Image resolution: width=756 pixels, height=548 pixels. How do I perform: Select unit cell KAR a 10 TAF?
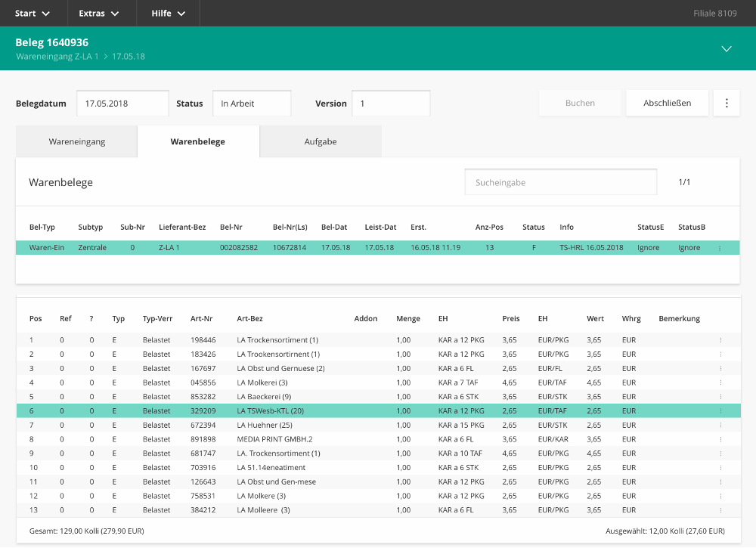point(460,454)
